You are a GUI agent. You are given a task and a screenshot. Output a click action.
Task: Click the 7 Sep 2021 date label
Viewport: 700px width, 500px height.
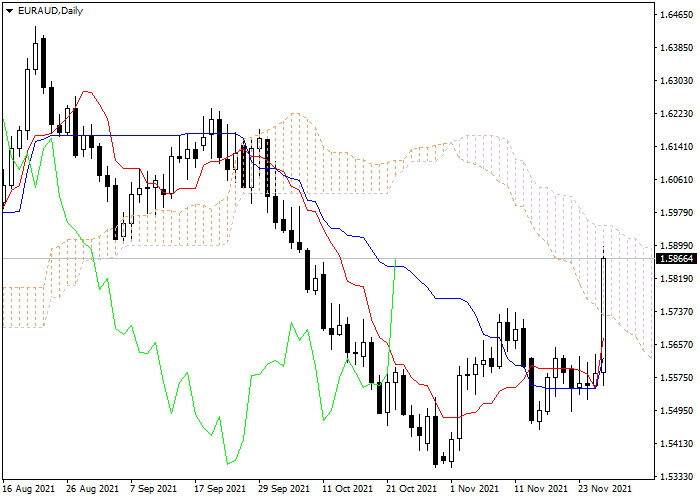tap(154, 489)
